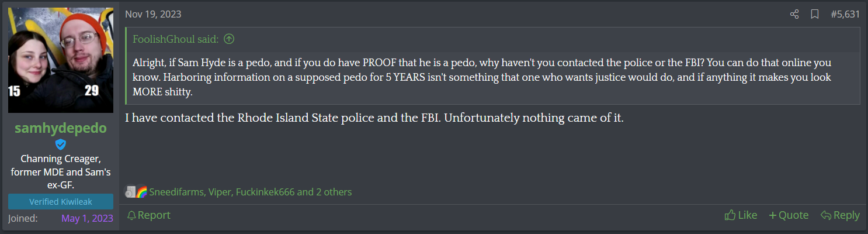This screenshot has width=868, height=234.
Task: Open Viper in the reactions list
Action: (218, 192)
